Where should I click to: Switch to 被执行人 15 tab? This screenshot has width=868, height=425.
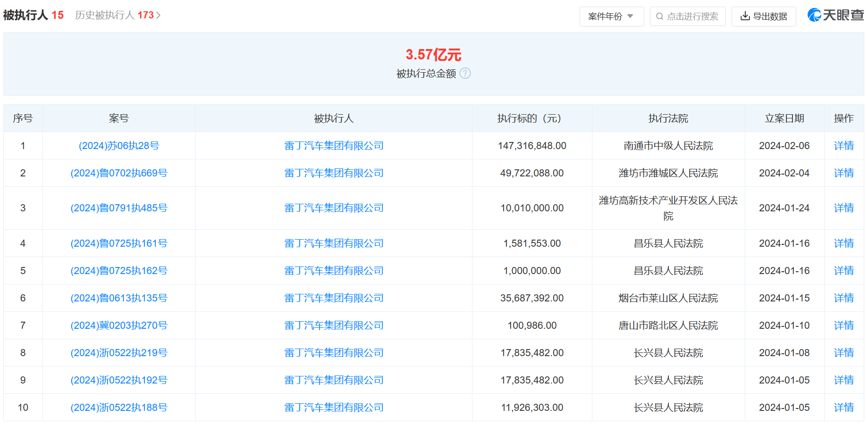click(33, 15)
